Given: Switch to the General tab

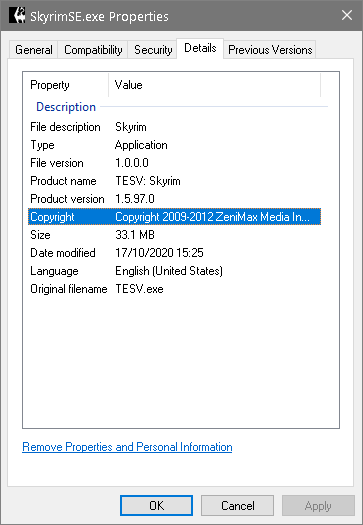Looking at the screenshot, I should pyautogui.click(x=34, y=50).
